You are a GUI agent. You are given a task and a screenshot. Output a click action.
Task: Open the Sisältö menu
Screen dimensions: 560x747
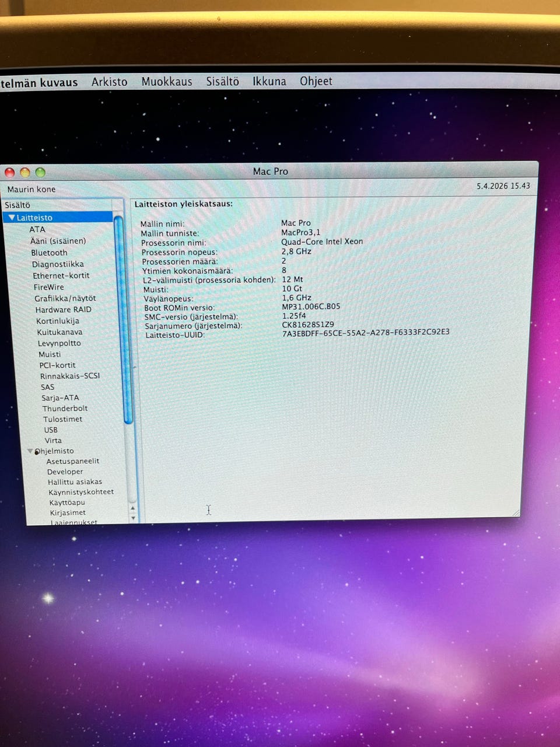222,82
